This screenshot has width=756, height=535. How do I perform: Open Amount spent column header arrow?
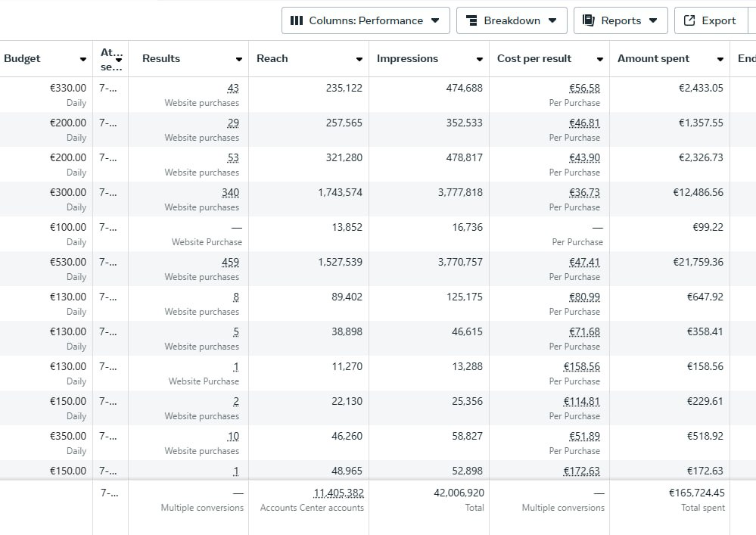click(720, 59)
